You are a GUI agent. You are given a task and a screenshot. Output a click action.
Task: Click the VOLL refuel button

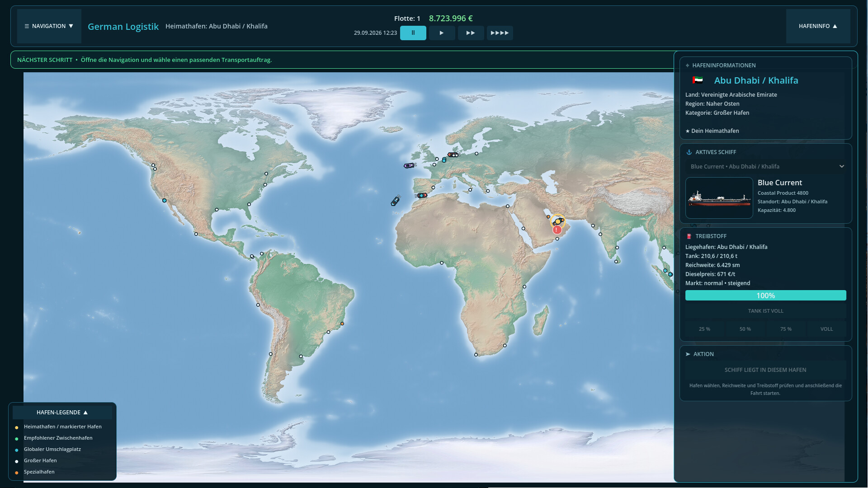pos(826,329)
